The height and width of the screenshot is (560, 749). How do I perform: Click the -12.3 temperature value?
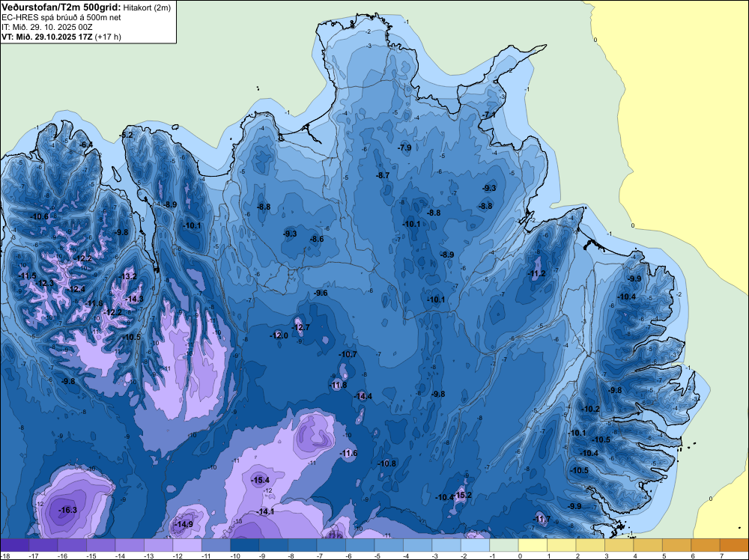(x=45, y=283)
